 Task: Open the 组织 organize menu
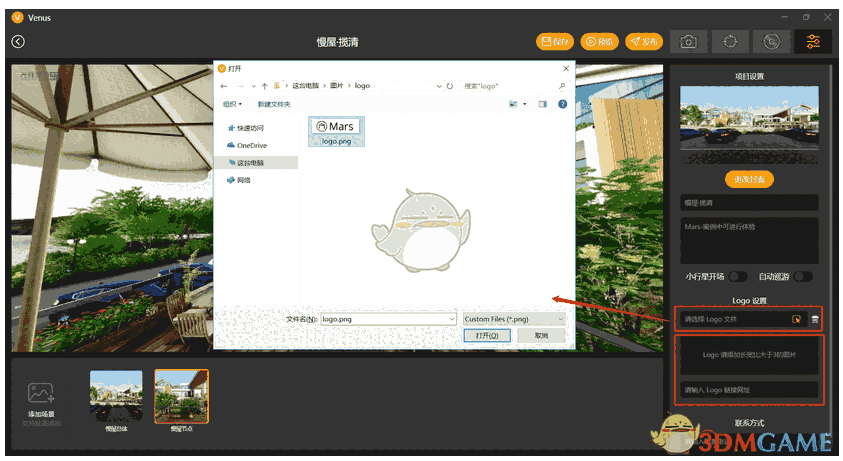(x=233, y=104)
